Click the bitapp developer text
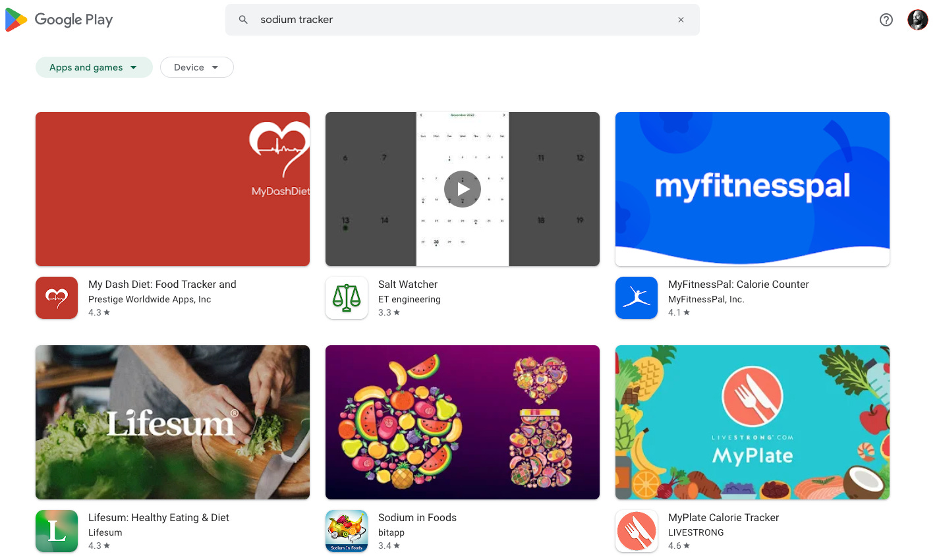The width and height of the screenshot is (939, 560). (x=391, y=532)
